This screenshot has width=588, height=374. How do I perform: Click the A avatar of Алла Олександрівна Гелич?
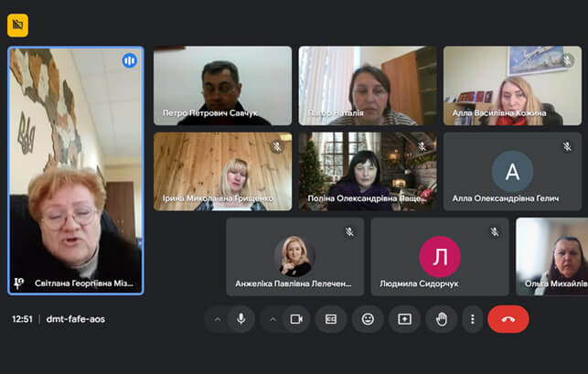[512, 171]
